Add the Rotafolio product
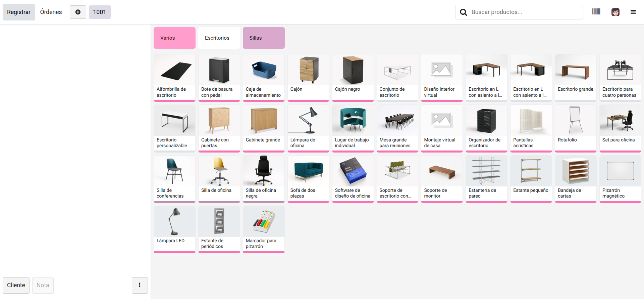The image size is (644, 299). (x=576, y=128)
